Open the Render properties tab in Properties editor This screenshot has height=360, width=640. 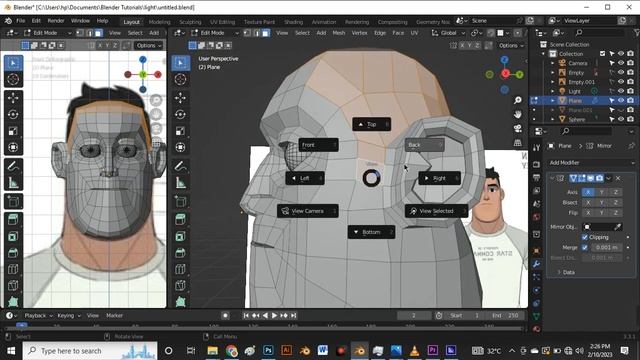536,164
